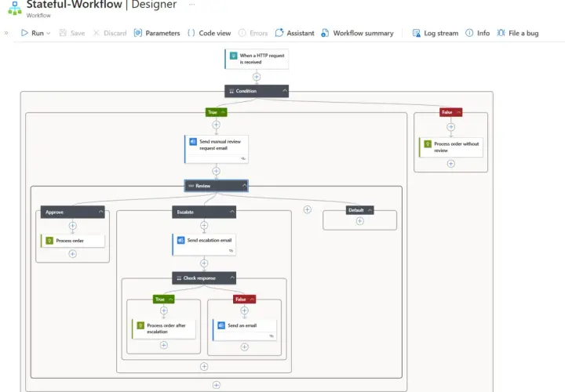Screen dimensions: 565x392
Task: Click link icon on Send escalation email card
Action: (x=231, y=251)
